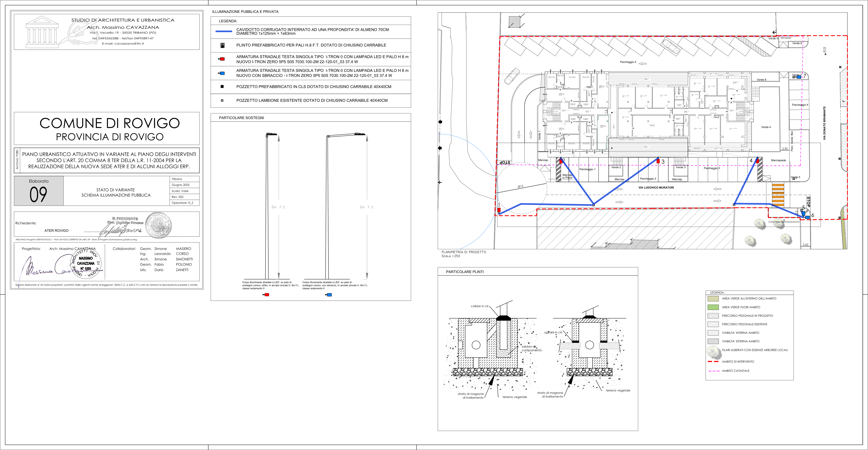Click the temple logo in the studio header
The height and width of the screenshot is (450, 868).
coord(42,32)
